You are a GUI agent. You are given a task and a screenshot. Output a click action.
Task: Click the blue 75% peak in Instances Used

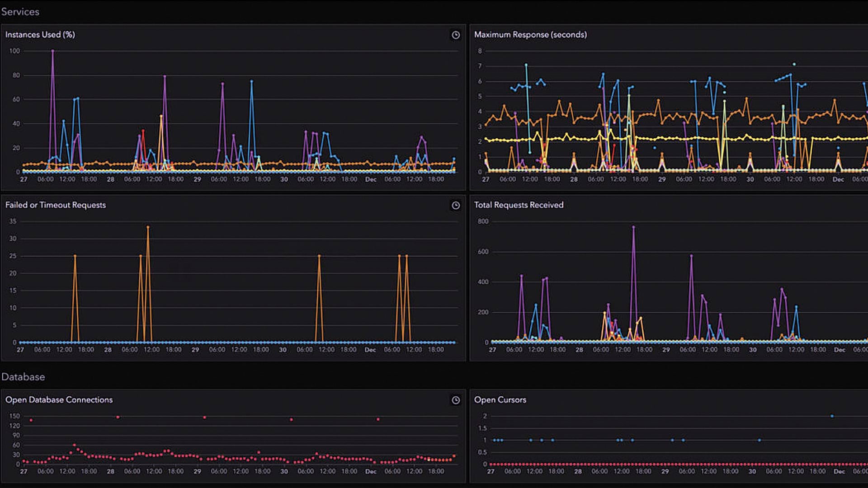tap(251, 81)
